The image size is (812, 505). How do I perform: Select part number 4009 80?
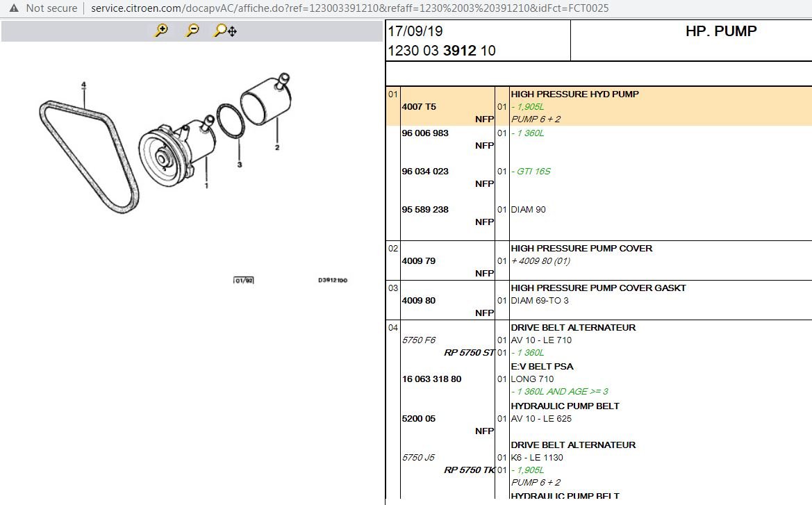pos(418,300)
